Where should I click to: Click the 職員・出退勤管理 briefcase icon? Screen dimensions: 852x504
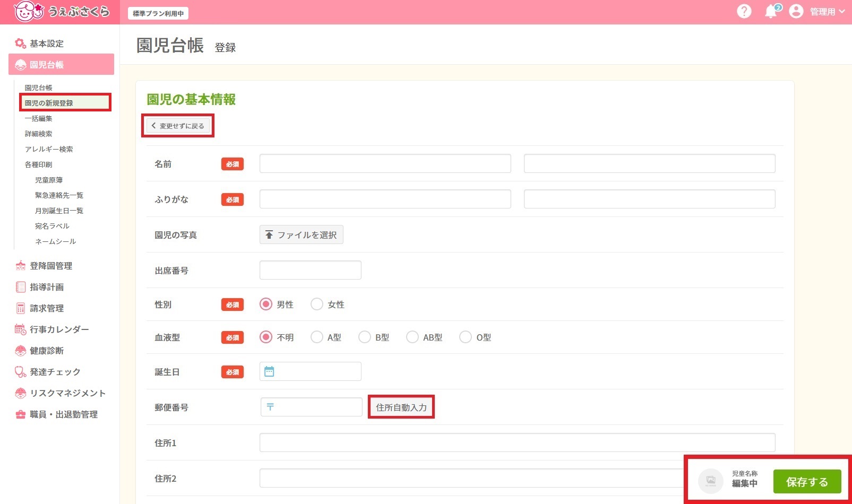[x=21, y=414]
